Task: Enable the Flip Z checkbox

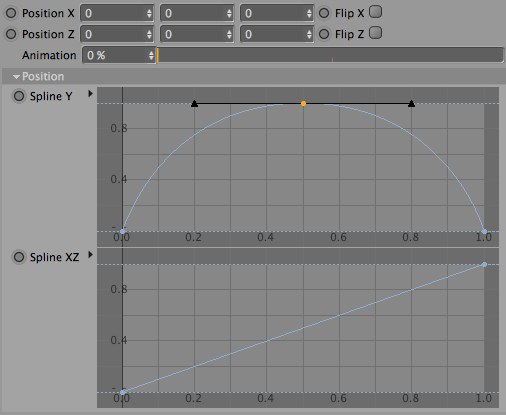Action: pyautogui.click(x=376, y=33)
